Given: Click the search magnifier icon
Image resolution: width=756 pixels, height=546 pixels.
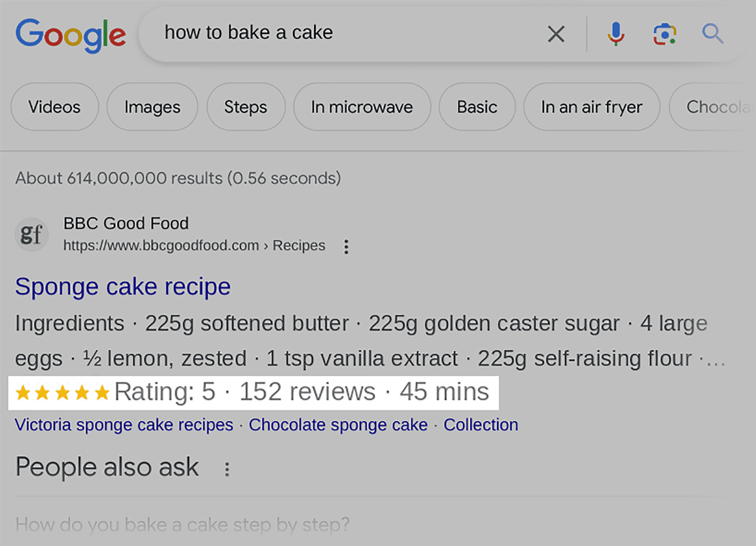Looking at the screenshot, I should [x=712, y=33].
